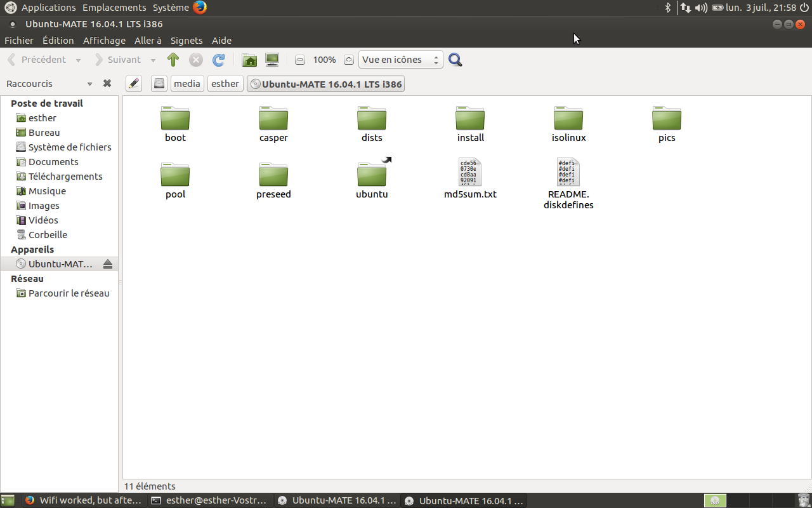Image resolution: width=812 pixels, height=508 pixels.
Task: Open the Édition menu
Action: point(58,40)
